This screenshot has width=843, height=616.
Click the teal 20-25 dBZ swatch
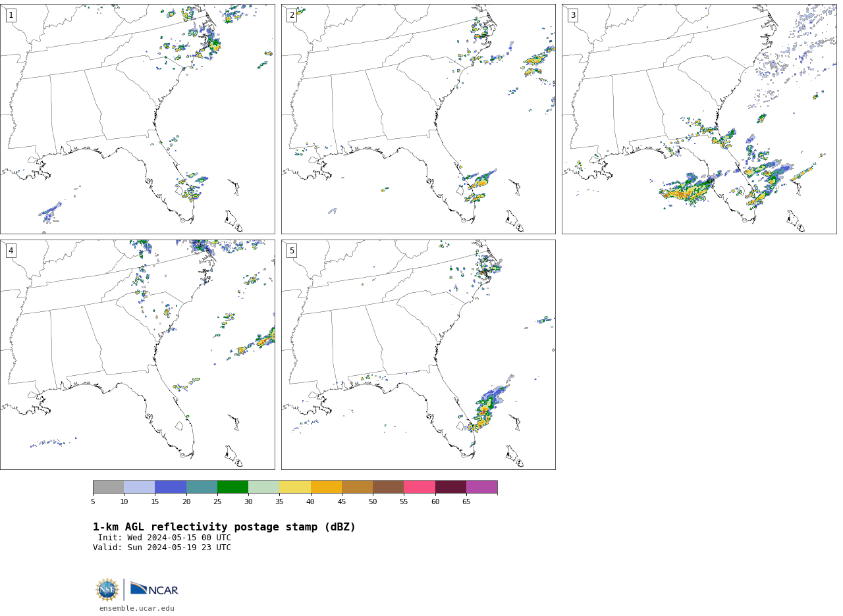pos(202,487)
